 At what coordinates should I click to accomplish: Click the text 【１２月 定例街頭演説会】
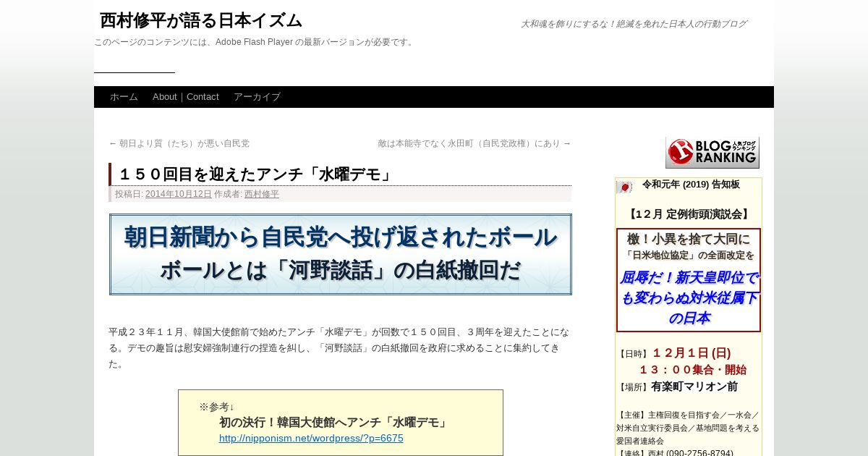pos(689,214)
